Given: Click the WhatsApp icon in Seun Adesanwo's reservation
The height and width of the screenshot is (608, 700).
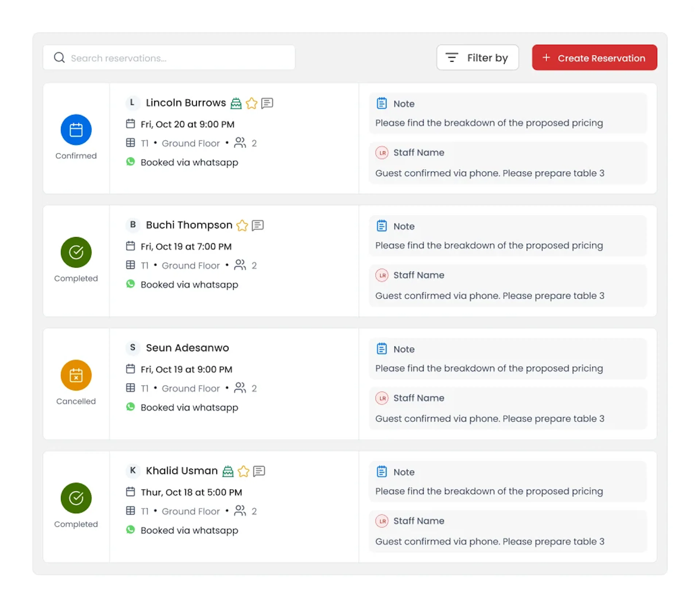Looking at the screenshot, I should [130, 407].
